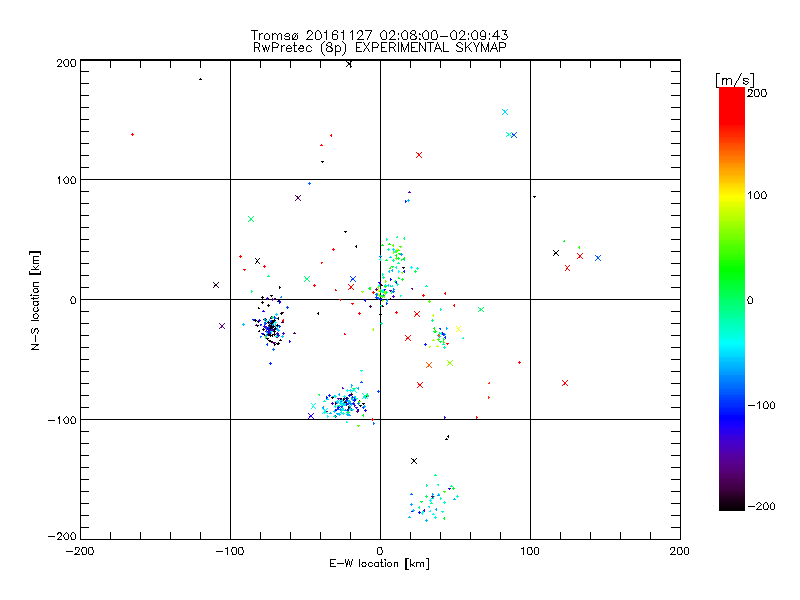800x600 pixels.
Task: Click the 'N-S location [km]' axis label
Action: coord(35,301)
